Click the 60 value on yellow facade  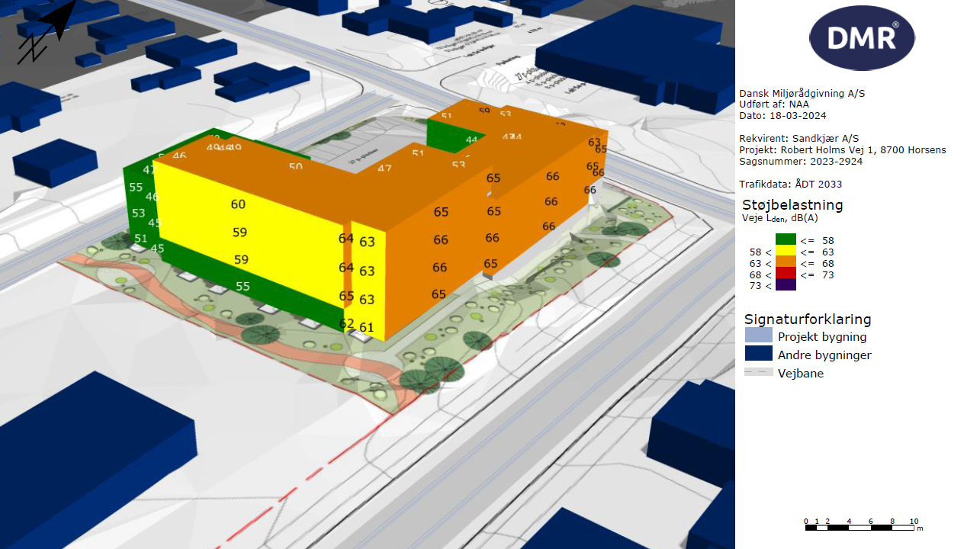239,204
